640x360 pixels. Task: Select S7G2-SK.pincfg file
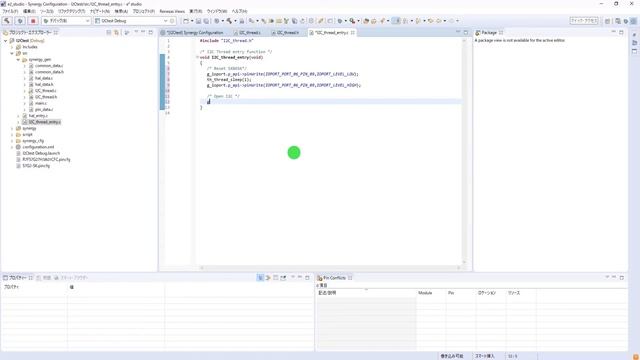(36, 166)
